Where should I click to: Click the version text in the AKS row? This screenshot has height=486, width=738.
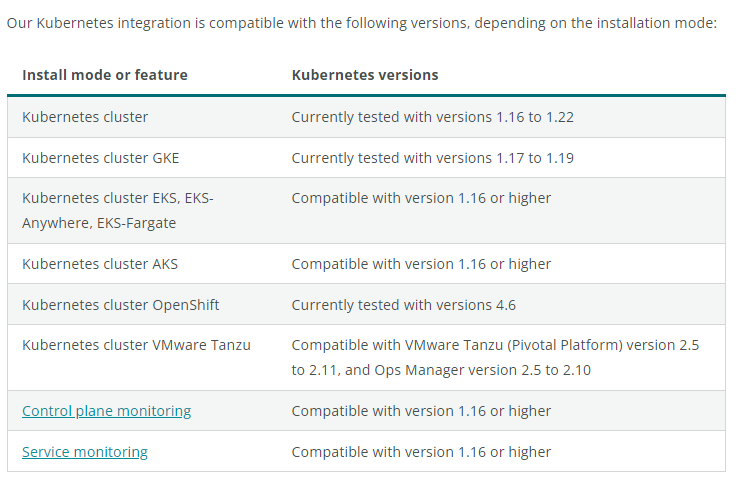point(421,264)
